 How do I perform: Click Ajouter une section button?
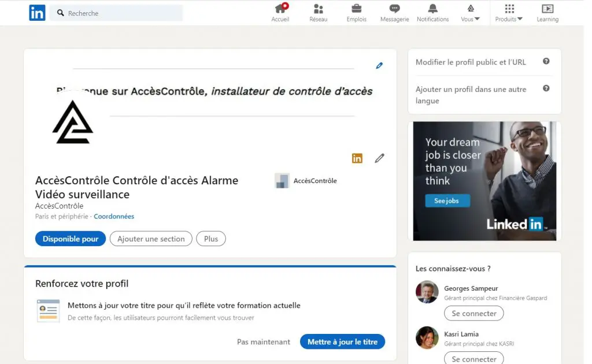tap(151, 239)
